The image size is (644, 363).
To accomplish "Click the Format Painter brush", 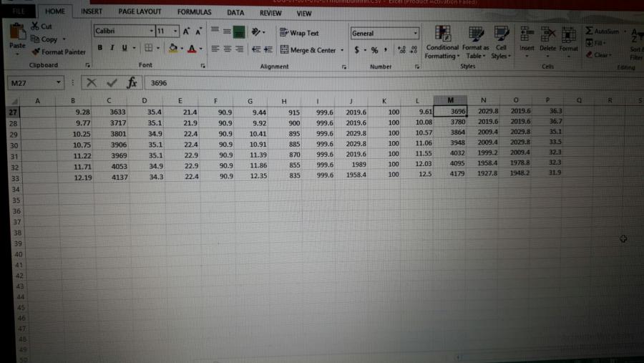I will pos(36,52).
